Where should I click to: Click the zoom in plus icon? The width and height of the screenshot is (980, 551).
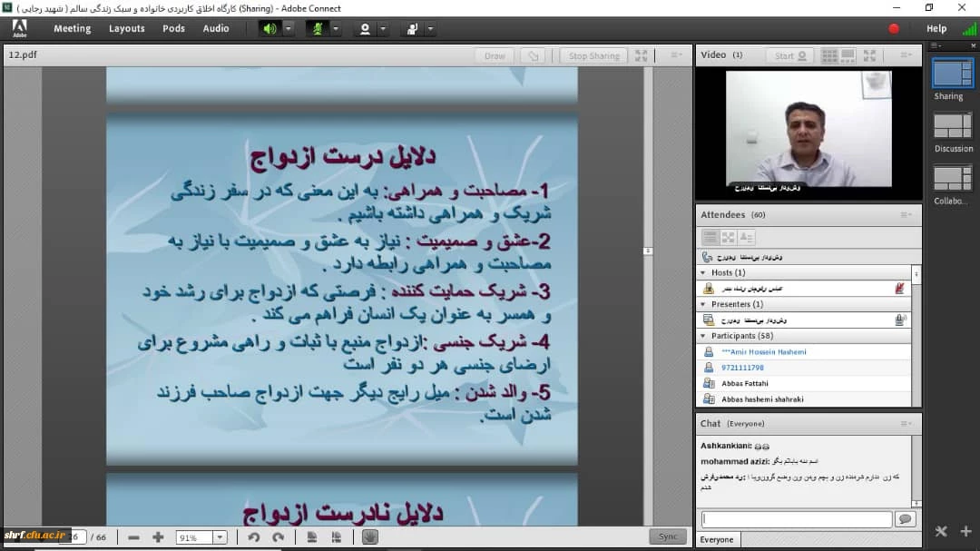(158, 537)
